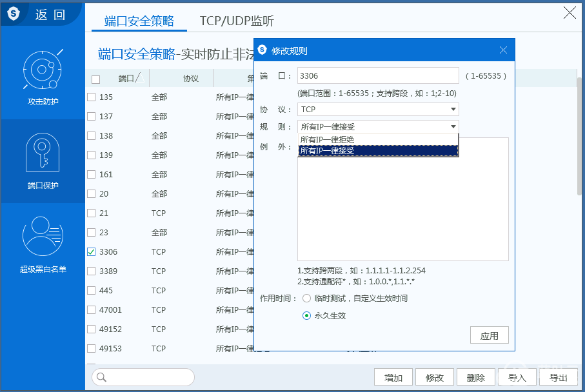The image size is (585, 392).
Task: Click the 导入 import button
Action: tap(517, 377)
